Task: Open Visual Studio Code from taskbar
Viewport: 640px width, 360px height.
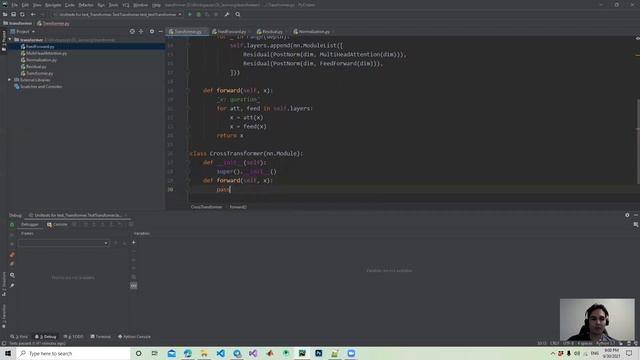Action: 220,353
